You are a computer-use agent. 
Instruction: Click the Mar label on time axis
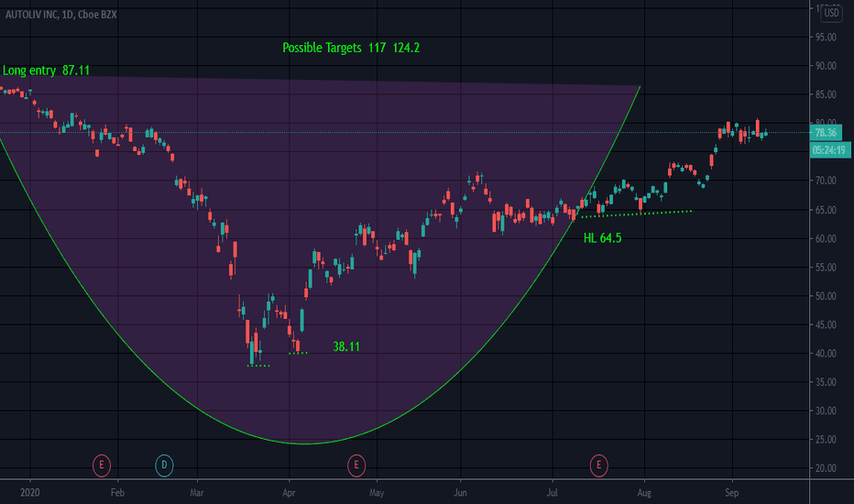[x=197, y=493]
